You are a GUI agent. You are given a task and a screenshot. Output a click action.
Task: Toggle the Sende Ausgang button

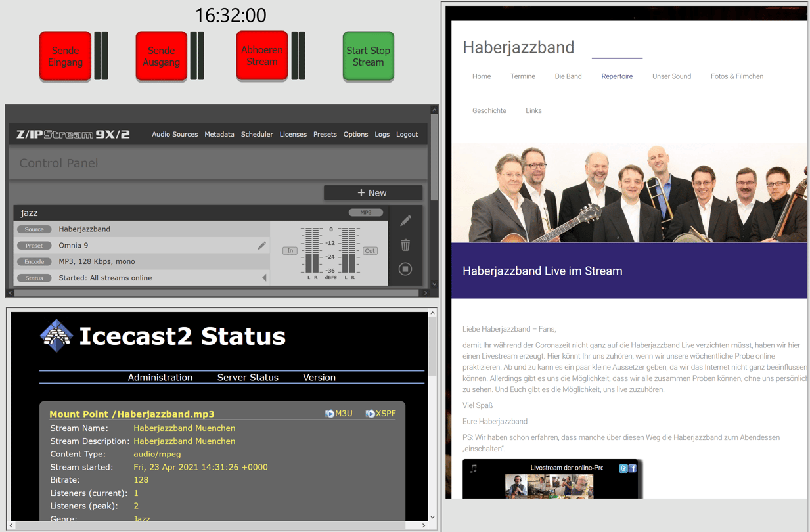(161, 57)
